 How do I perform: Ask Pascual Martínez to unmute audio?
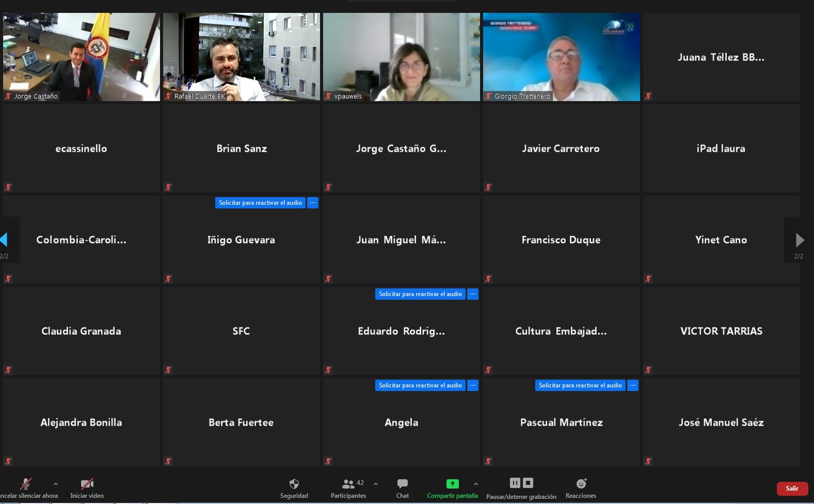point(580,385)
